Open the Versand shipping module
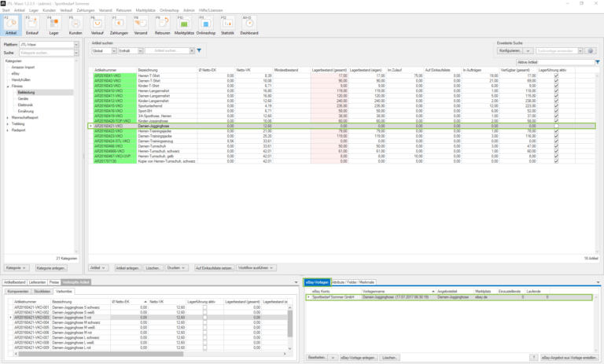This screenshot has height=364, width=604. [x=140, y=26]
